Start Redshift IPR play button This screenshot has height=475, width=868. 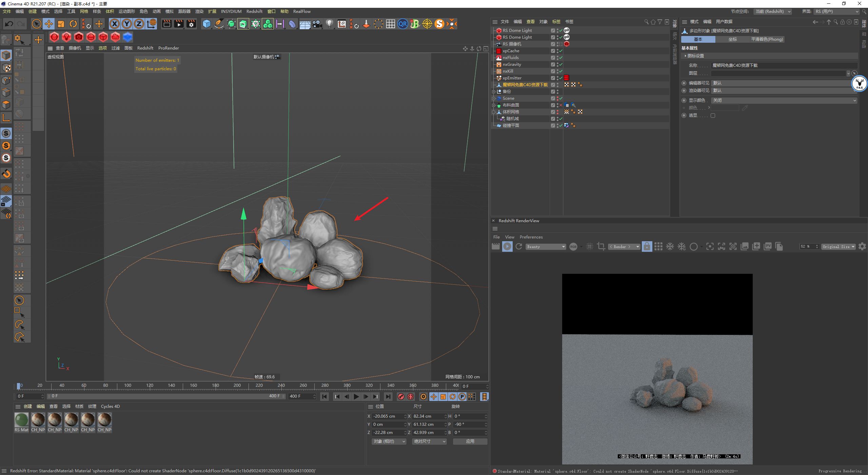click(x=507, y=247)
